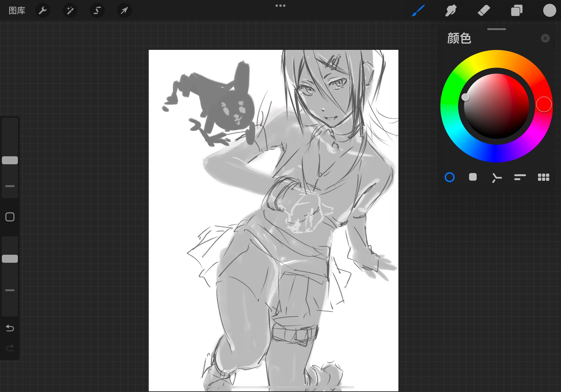This screenshot has width=561, height=392.
Task: Open the Adjustments magic wand menu
Action: pyautogui.click(x=70, y=11)
